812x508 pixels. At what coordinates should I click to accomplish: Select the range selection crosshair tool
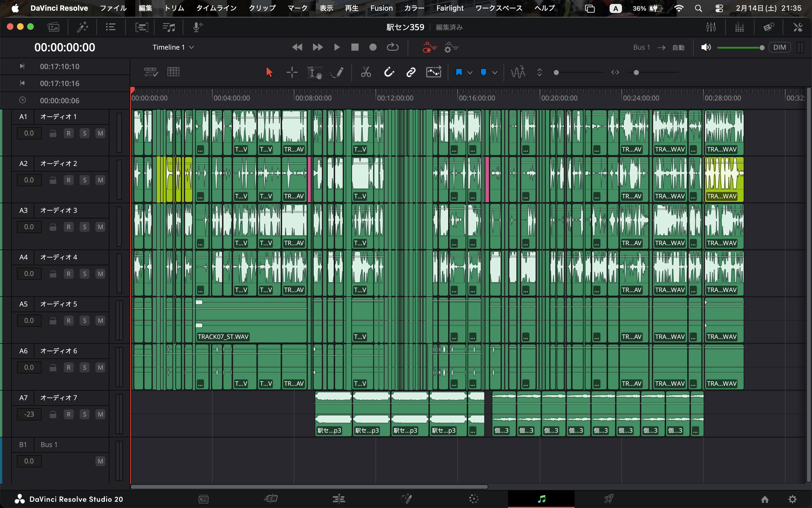pyautogui.click(x=292, y=72)
